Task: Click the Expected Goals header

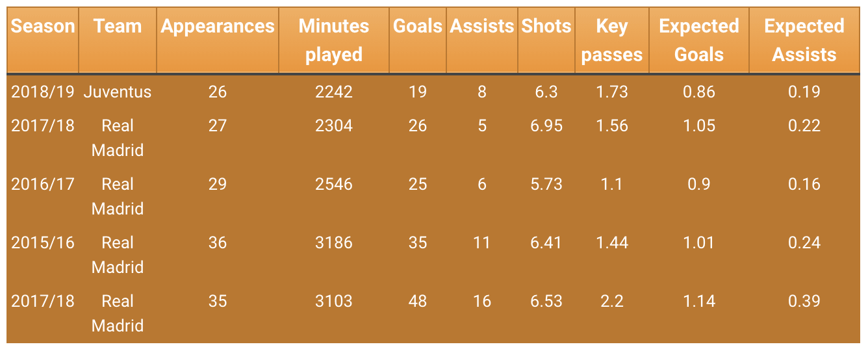Action: point(699,40)
